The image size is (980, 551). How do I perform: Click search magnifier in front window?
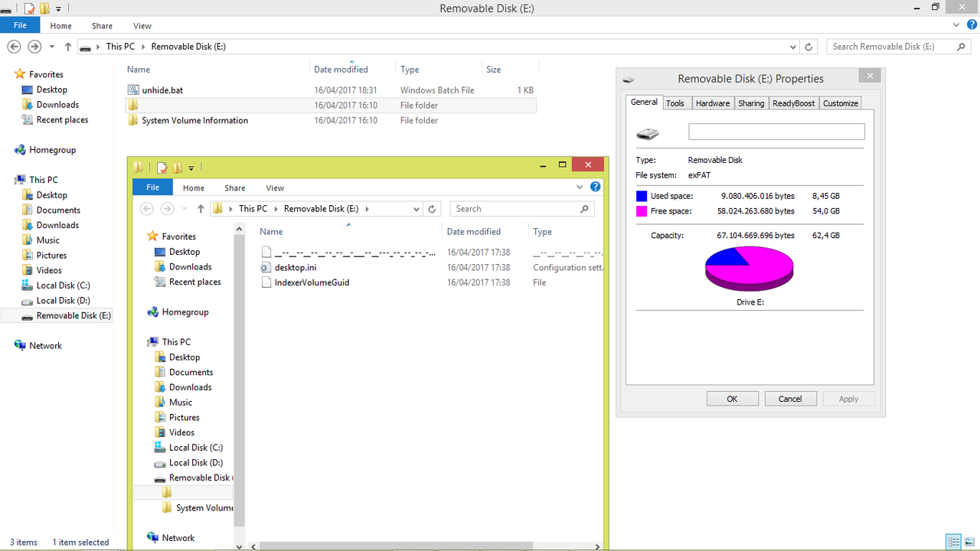[584, 209]
